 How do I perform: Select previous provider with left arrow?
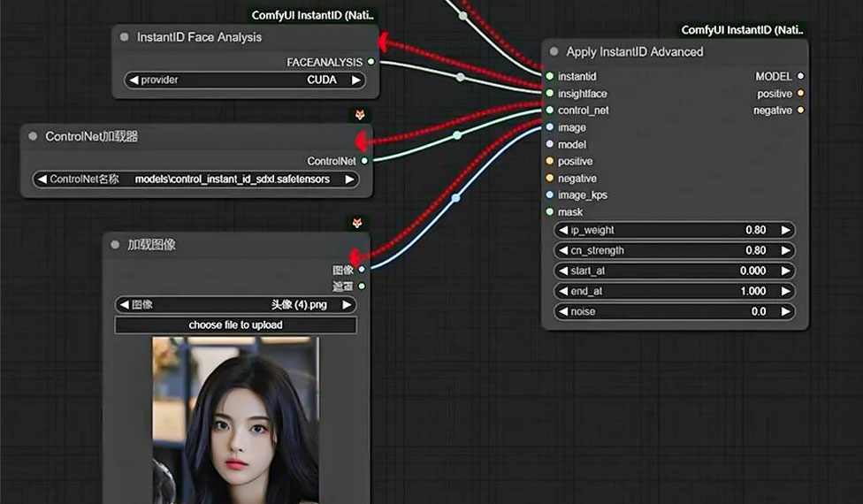tap(134, 80)
